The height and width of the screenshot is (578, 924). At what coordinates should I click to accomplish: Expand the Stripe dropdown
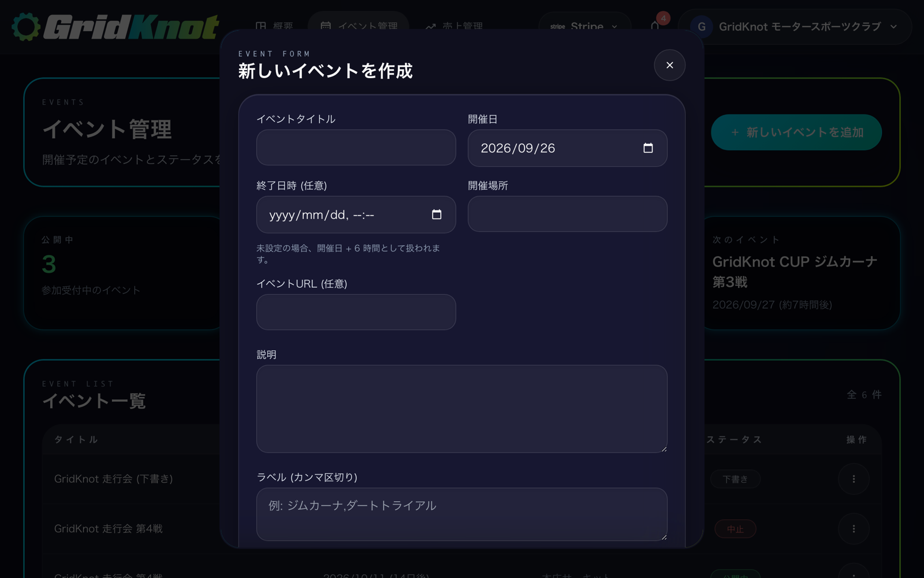[584, 26]
